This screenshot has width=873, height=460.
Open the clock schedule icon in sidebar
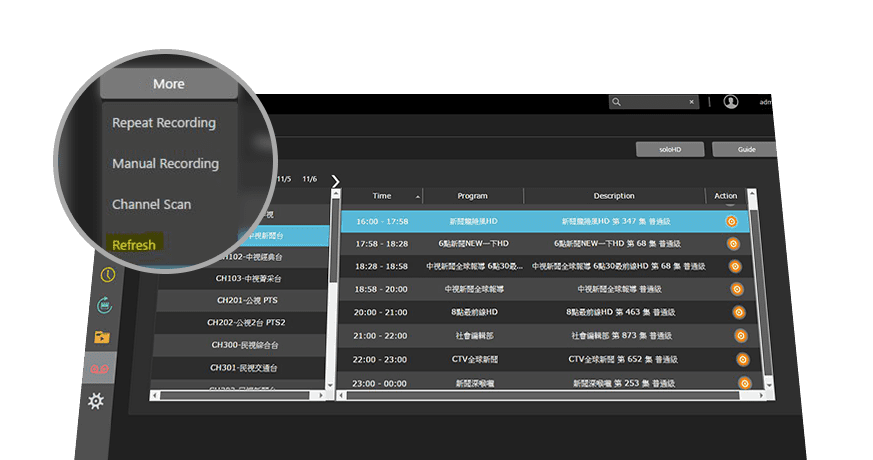click(x=107, y=274)
